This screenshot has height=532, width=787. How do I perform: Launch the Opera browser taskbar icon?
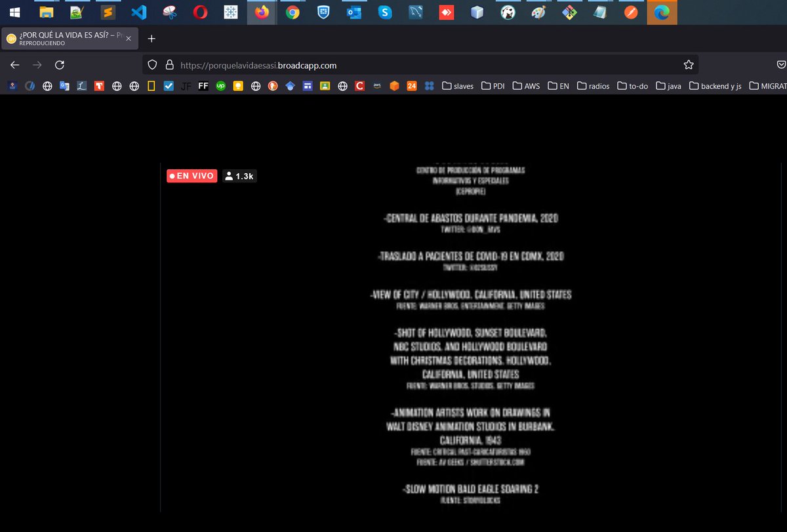[x=200, y=12]
